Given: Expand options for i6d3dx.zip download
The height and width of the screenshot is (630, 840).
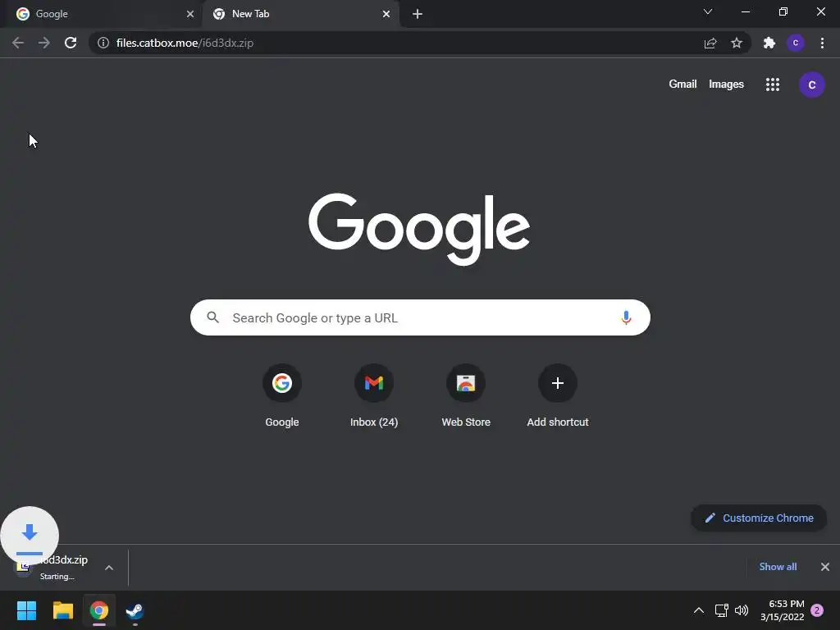Looking at the screenshot, I should click(x=109, y=568).
